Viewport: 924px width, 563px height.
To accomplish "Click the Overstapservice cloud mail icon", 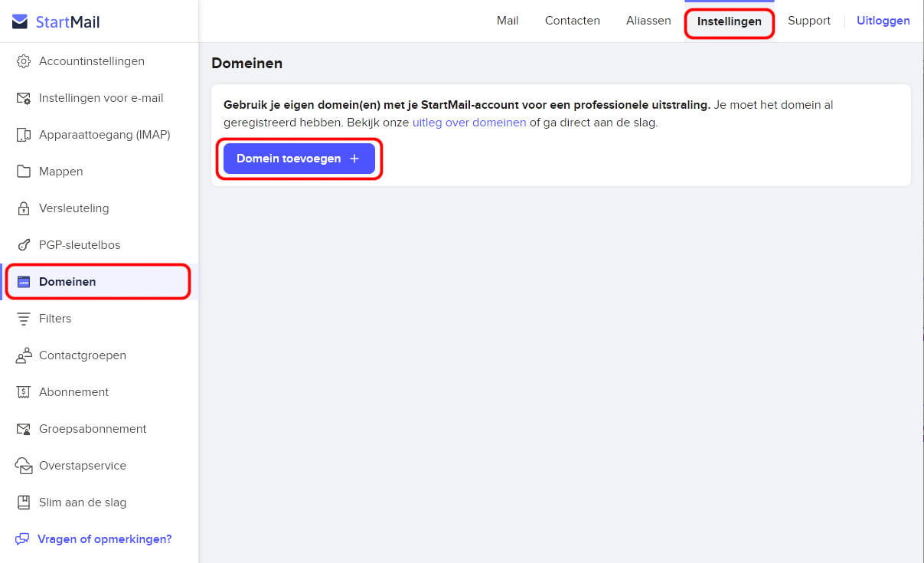I will (24, 466).
